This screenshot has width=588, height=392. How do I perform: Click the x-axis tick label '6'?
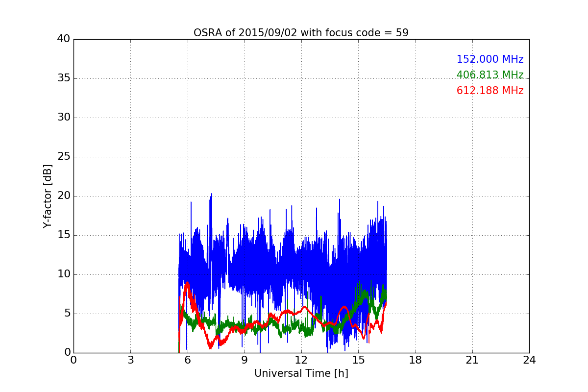[187, 360]
